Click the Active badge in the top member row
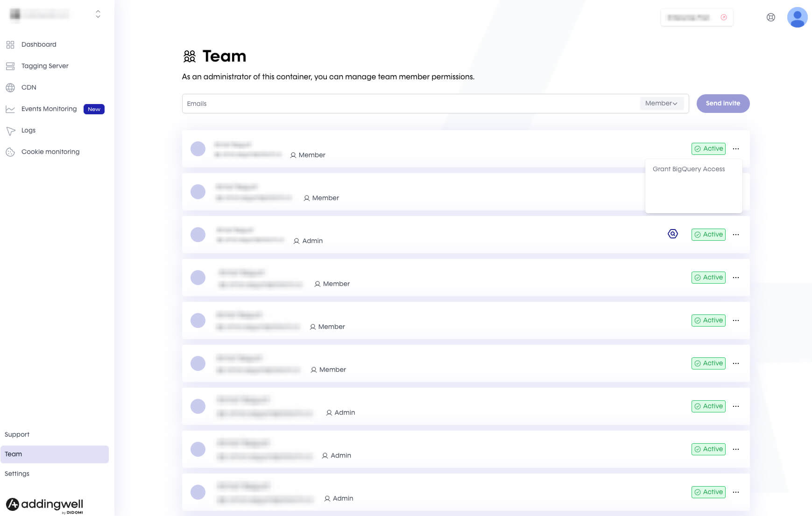Viewport: 812px width, 516px height. tap(708, 149)
